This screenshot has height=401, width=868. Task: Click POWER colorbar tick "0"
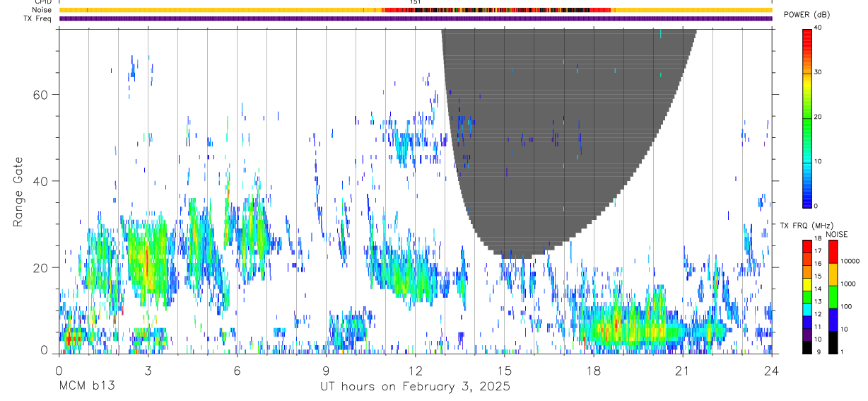[817, 206]
